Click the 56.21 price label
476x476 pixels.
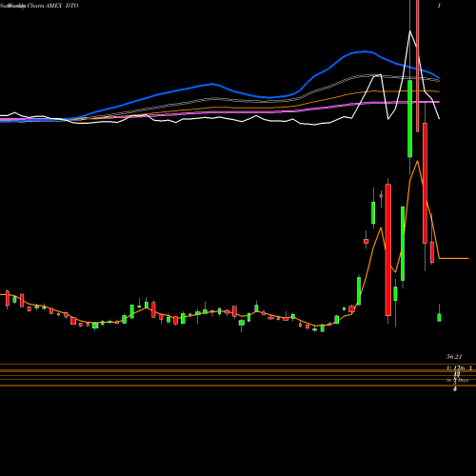pyautogui.click(x=454, y=357)
